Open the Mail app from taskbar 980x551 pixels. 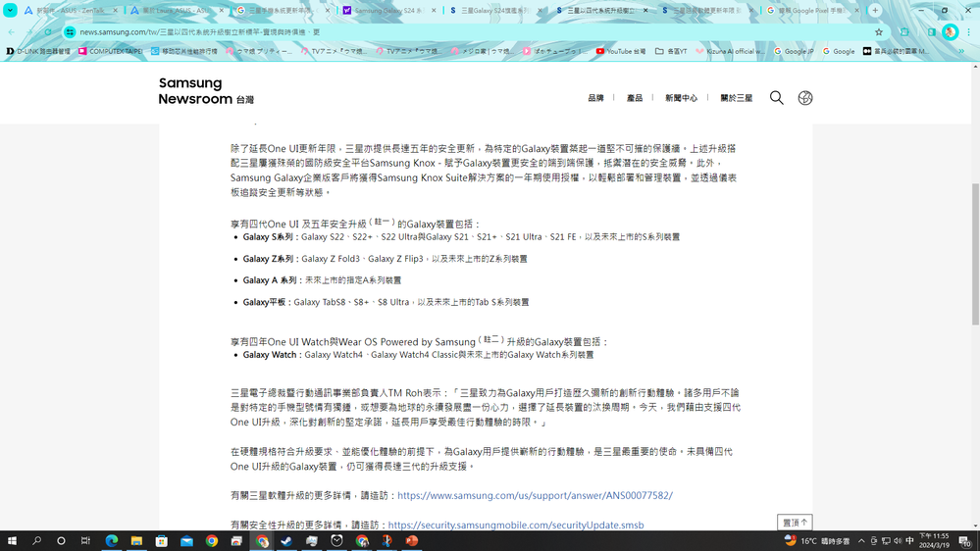point(186,541)
